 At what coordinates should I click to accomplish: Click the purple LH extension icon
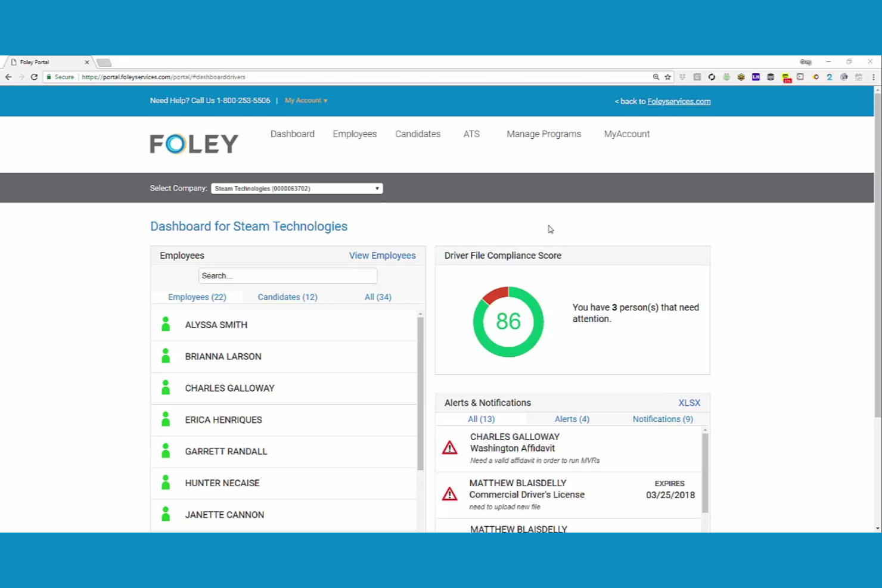756,77
